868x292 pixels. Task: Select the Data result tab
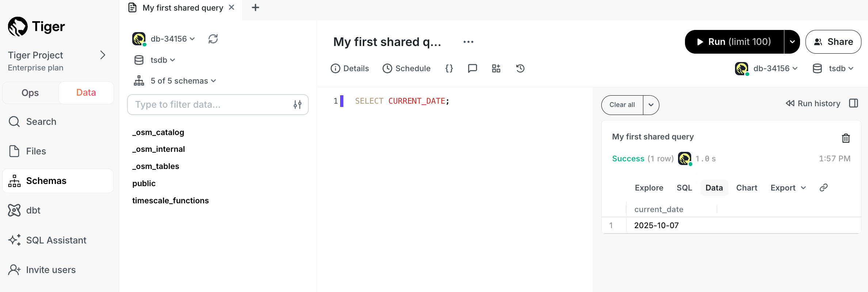click(714, 188)
